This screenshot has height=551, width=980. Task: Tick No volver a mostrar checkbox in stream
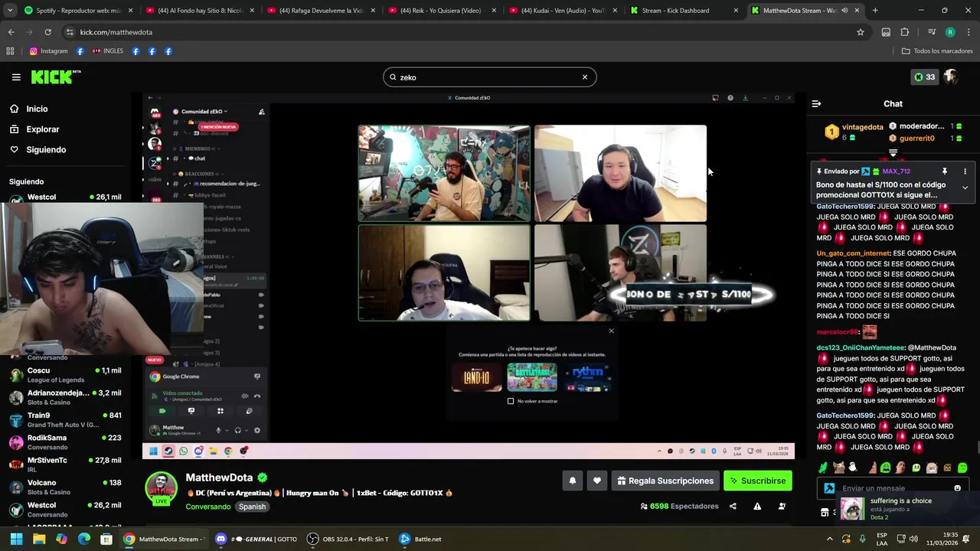[511, 401]
